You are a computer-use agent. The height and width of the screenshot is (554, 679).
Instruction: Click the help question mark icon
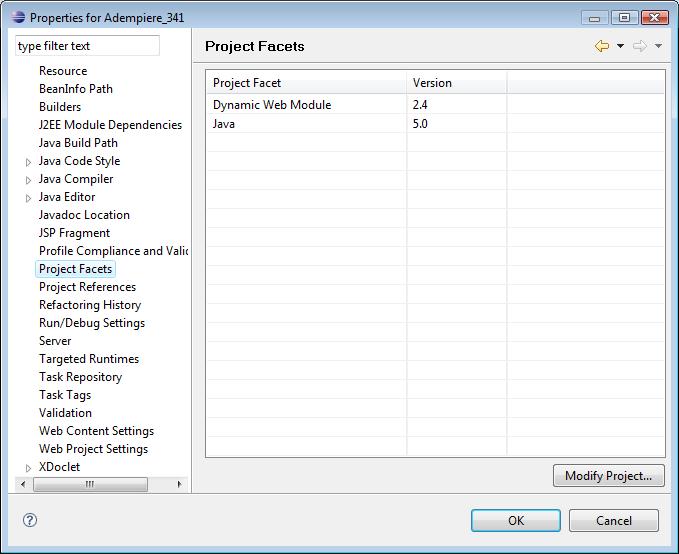point(30,520)
